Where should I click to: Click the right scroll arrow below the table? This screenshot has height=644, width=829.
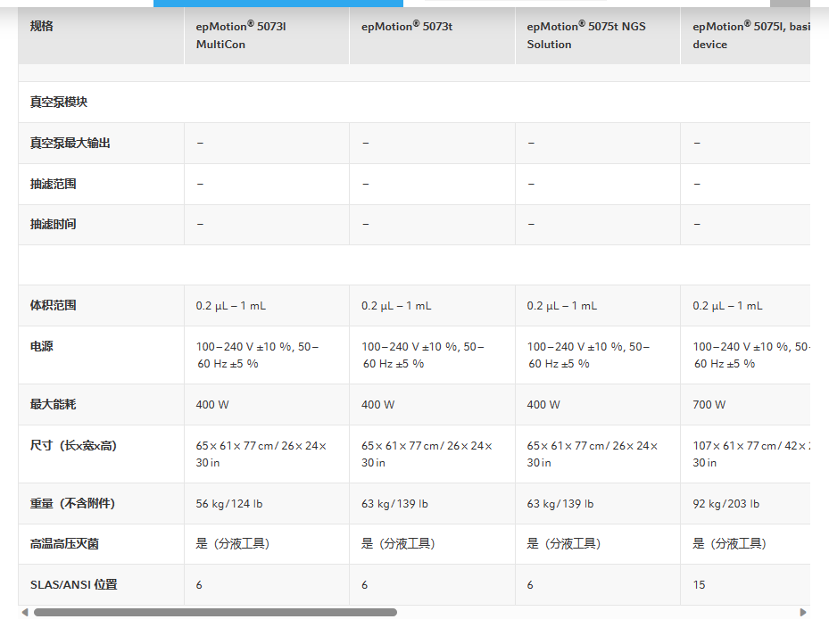803,612
